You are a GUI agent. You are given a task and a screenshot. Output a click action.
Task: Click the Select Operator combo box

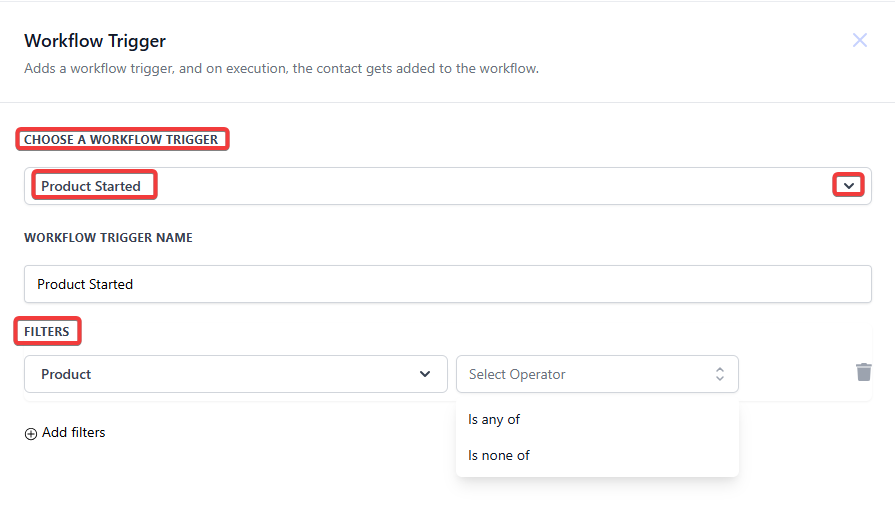pyautogui.click(x=597, y=374)
